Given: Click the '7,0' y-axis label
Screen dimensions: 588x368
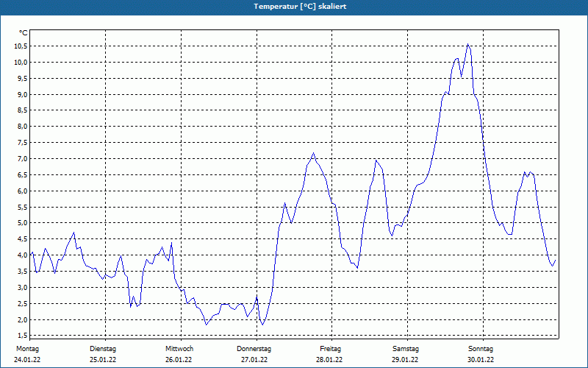Looking at the screenshot, I should (x=23, y=159).
